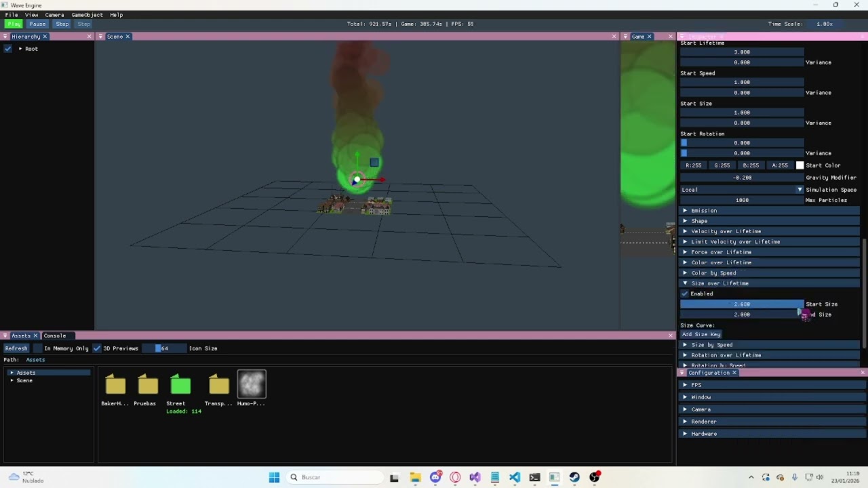Close the Scene panel tab
Viewport: 868px width, 488px height.
pyautogui.click(x=127, y=37)
